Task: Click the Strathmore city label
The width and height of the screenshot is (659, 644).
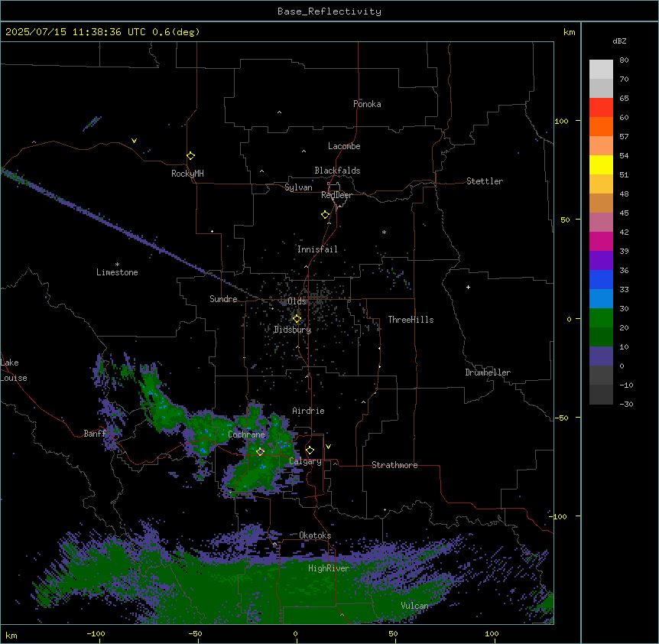Action: pos(394,465)
